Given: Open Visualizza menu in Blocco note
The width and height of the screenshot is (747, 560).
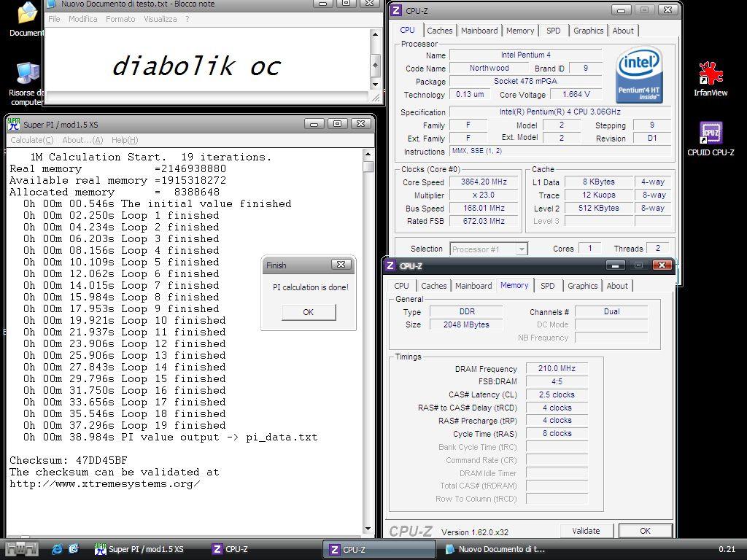Looking at the screenshot, I should coord(160,19).
